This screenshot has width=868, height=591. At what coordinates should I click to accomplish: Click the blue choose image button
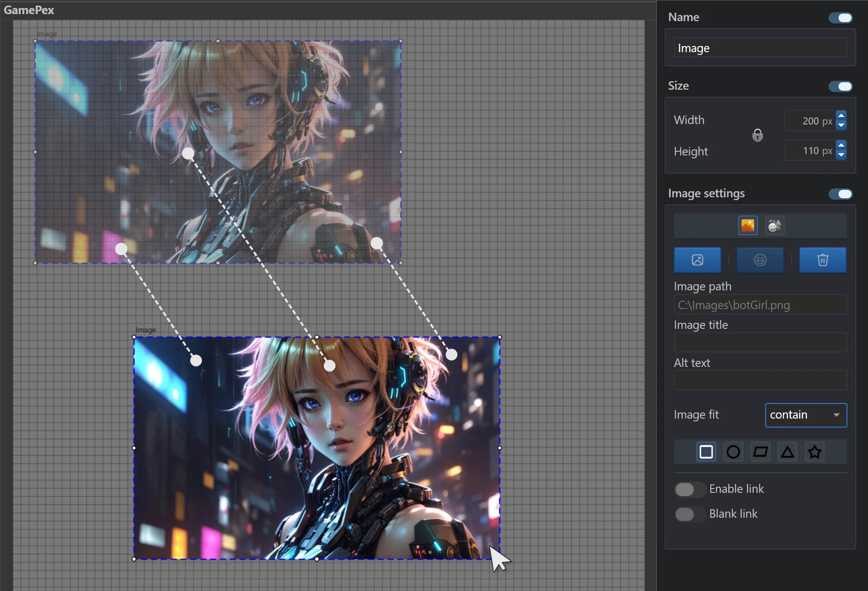coord(698,260)
